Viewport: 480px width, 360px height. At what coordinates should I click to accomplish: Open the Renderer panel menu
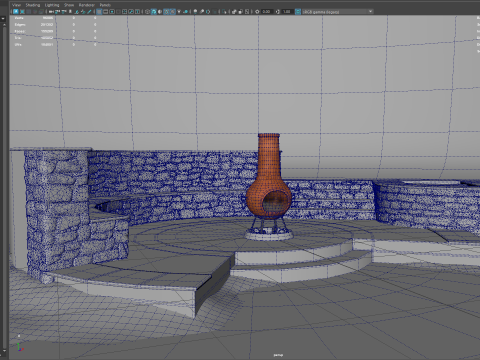pos(87,5)
